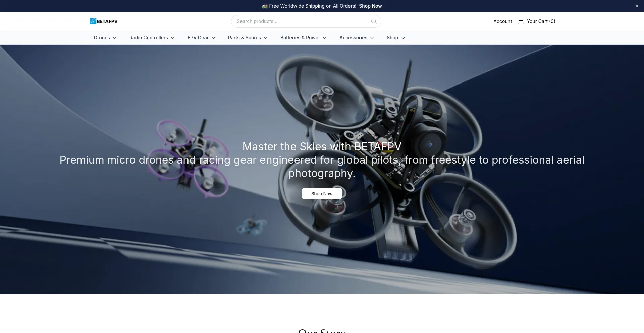Click the search magnifier icon
Image resolution: width=644 pixels, height=333 pixels.
tap(374, 21)
